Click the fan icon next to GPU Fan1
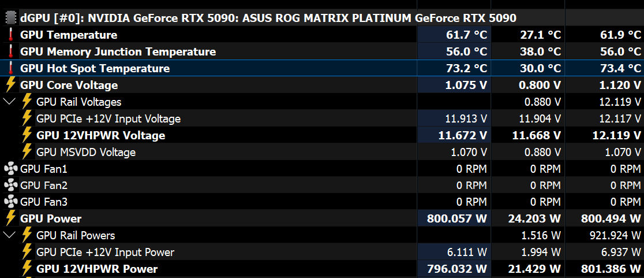Viewport: 644px width, 278px height. coord(10,169)
